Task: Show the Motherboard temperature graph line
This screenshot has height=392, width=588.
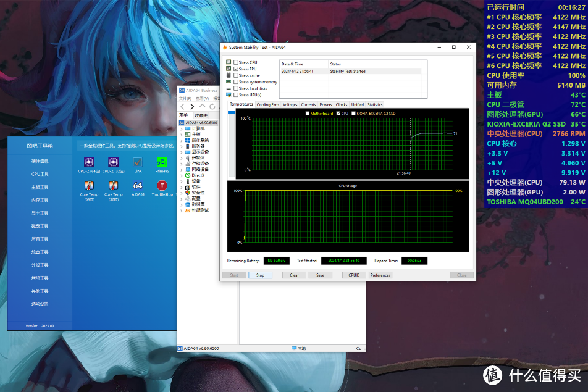Action: [308, 113]
